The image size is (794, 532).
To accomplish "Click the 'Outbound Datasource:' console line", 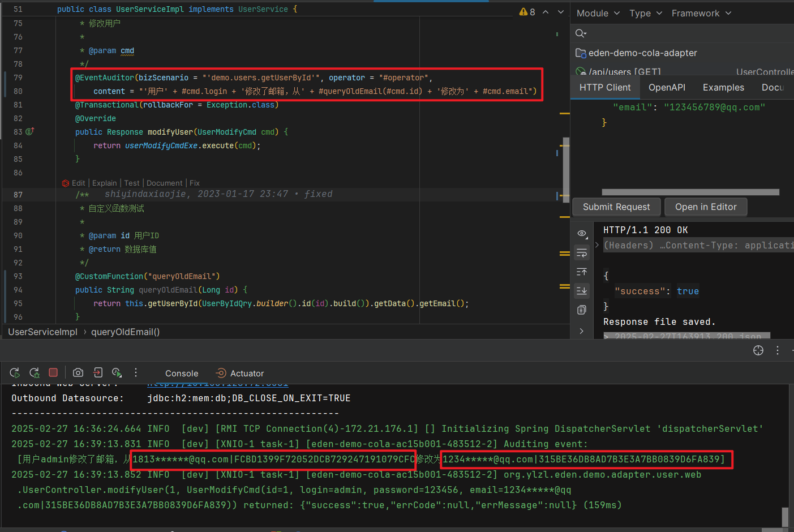I will tap(67, 398).
